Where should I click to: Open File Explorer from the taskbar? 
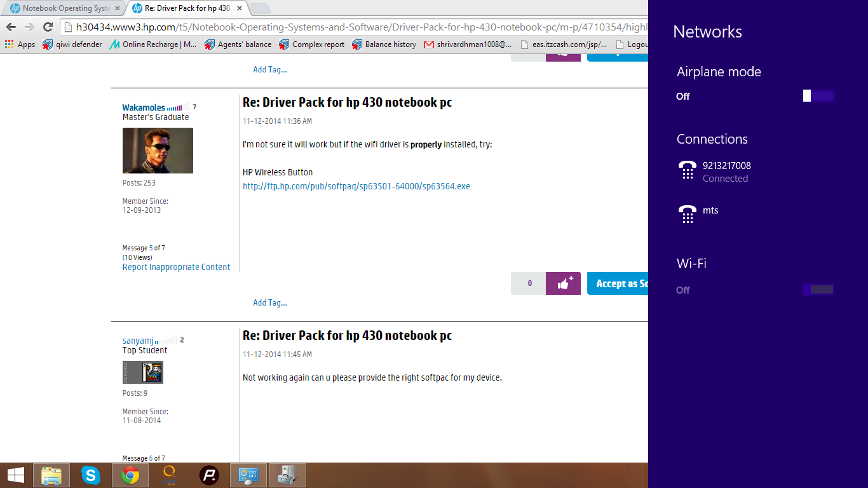pos(51,475)
